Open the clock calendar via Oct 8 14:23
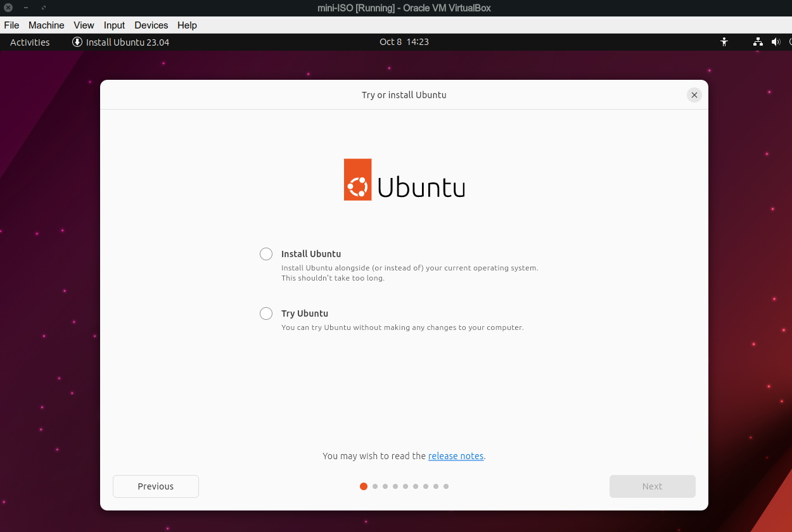This screenshot has width=792, height=532. (x=404, y=42)
